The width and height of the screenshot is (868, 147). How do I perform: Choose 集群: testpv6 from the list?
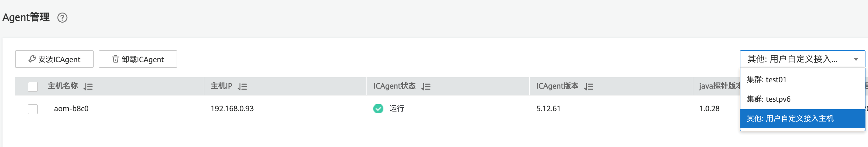pyautogui.click(x=768, y=99)
